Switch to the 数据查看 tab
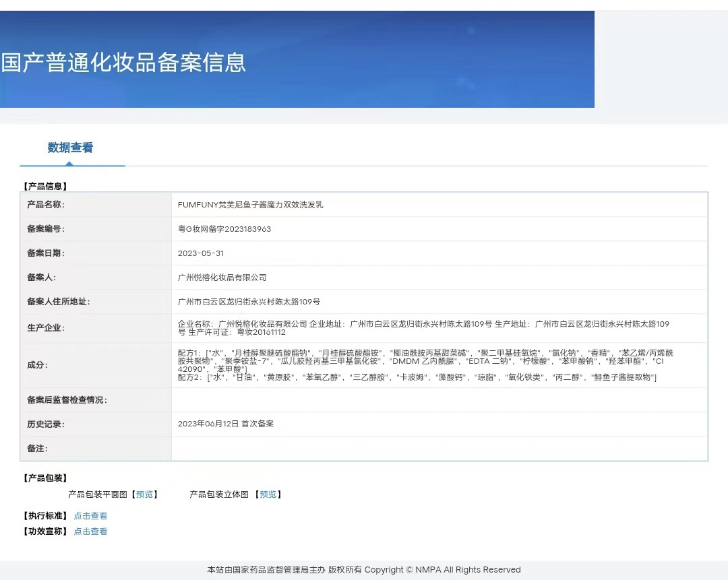This screenshot has width=728, height=580. (70, 148)
